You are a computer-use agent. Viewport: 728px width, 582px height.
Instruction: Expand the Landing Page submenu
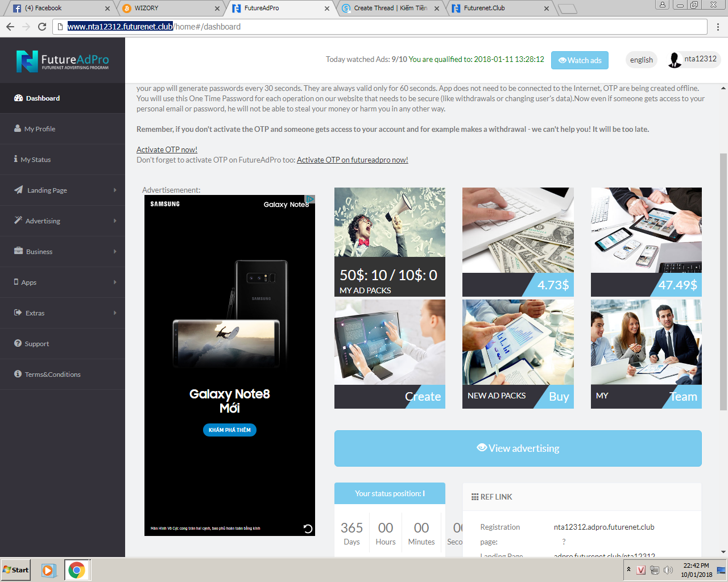pos(63,190)
